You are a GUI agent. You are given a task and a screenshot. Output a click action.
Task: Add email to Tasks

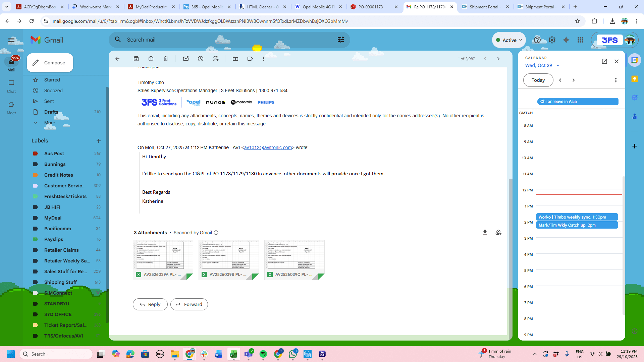pos(215,59)
